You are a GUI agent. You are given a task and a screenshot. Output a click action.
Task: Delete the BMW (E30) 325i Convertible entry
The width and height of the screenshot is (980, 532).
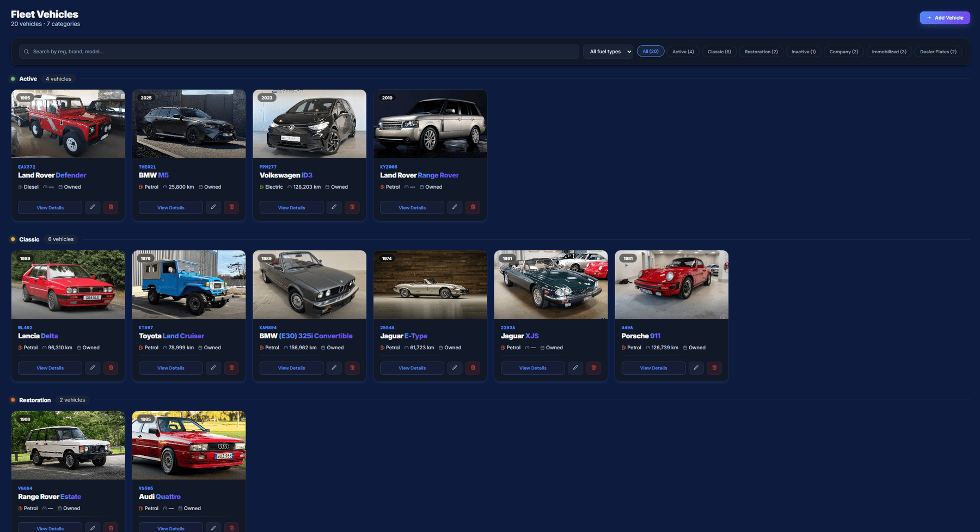(x=352, y=368)
